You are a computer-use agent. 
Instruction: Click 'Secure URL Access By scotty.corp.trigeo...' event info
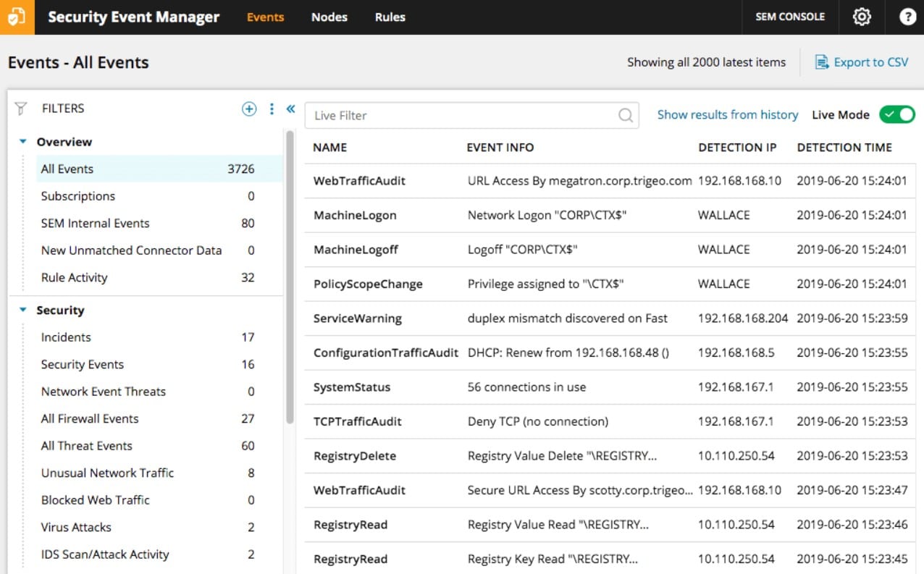pos(580,490)
